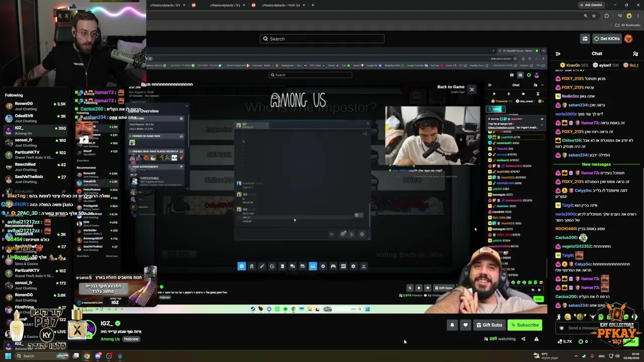Click the green K Kicks balance icon
This screenshot has width=644, height=362.
point(580,341)
